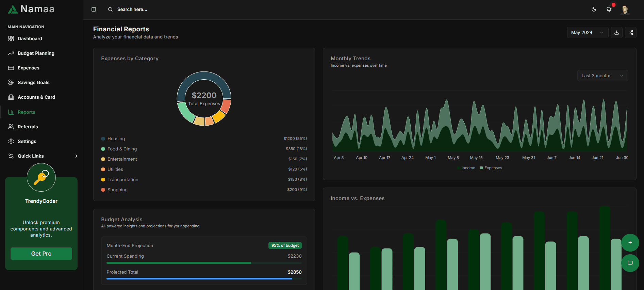
Task: Open the notifications bell
Action: (x=609, y=10)
